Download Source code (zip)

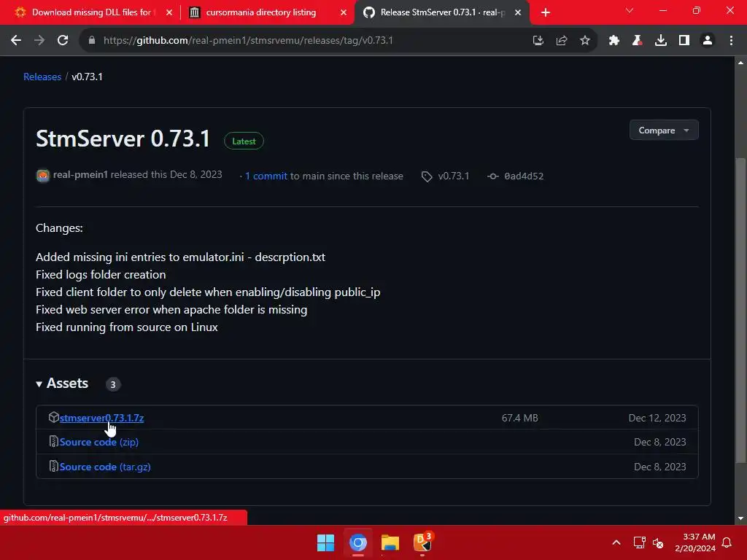[99, 442]
